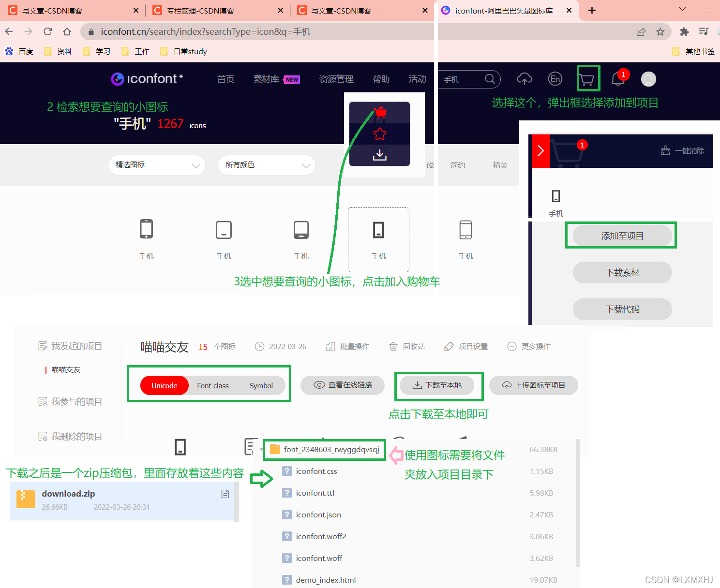Viewport: 720px width, 588px height.
Task: Open the user avatar menu
Action: (x=648, y=79)
